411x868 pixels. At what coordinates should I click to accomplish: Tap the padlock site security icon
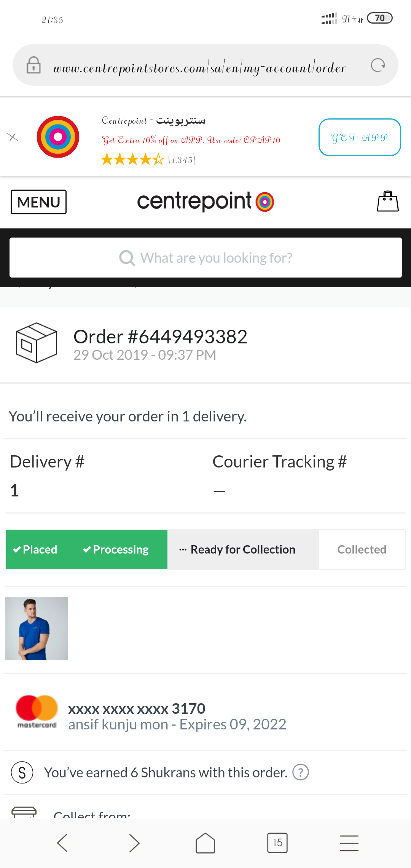click(x=33, y=65)
